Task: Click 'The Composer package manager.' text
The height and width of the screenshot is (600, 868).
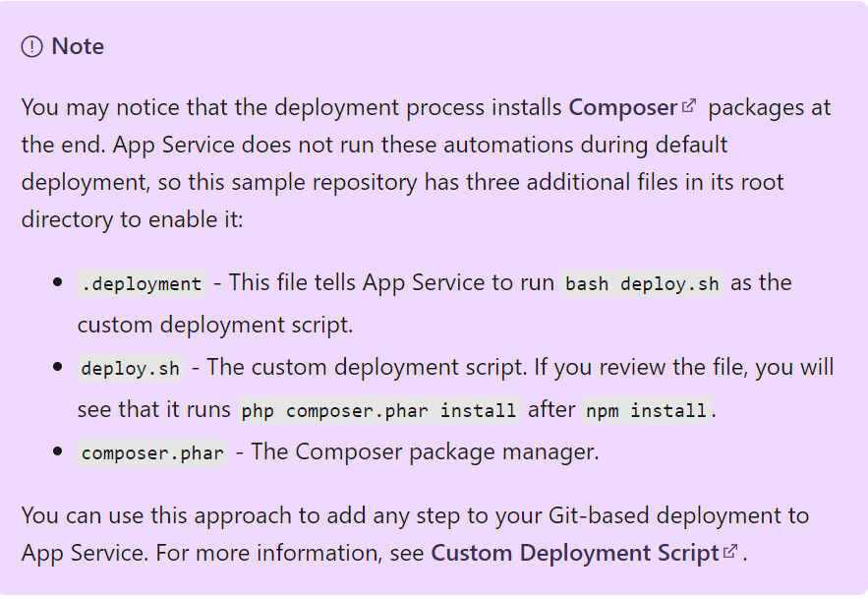Action: (425, 452)
